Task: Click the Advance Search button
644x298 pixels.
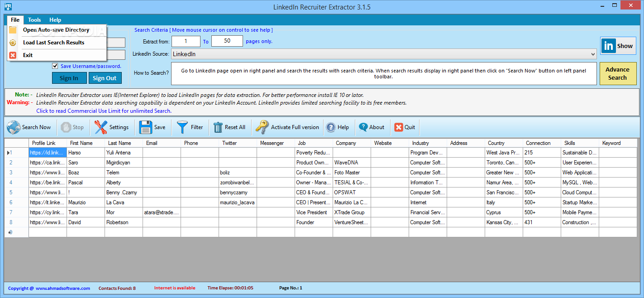Action: (x=617, y=73)
